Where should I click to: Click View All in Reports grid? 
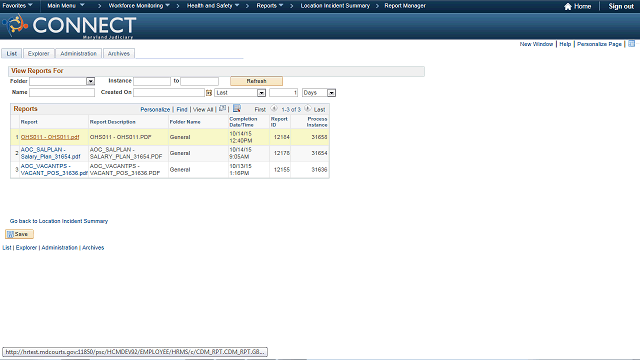coord(203,109)
